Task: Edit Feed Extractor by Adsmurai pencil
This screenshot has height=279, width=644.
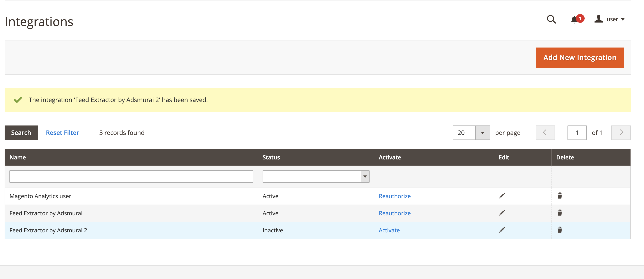Action: (502, 213)
